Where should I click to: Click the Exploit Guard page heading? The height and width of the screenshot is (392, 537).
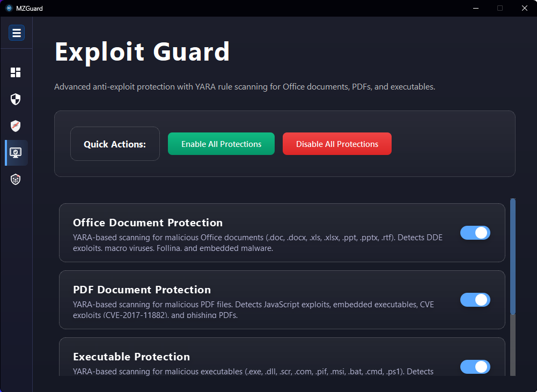[x=142, y=51]
